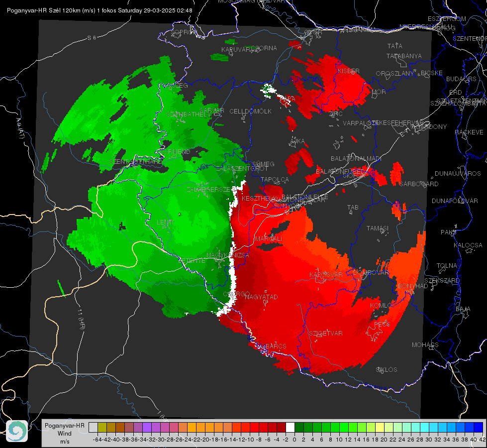Click the SARBOGARD label
487x448 pixels.
coord(419,184)
